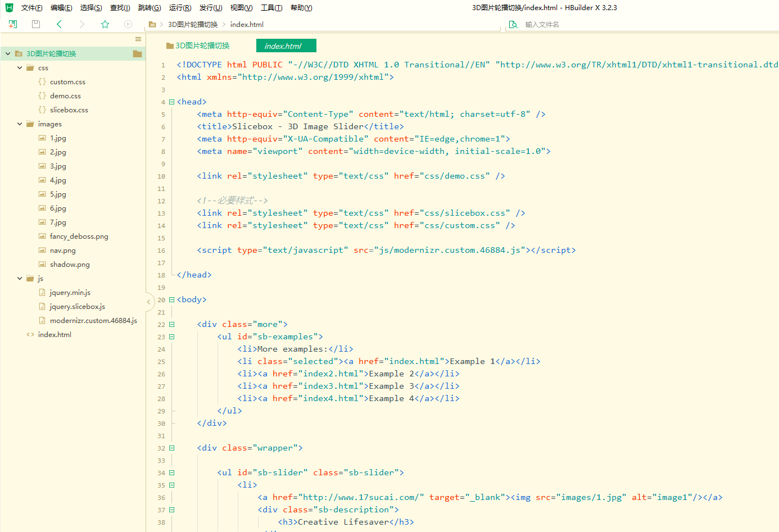The width and height of the screenshot is (779, 532).
Task: Click the breadcrumb folder icon
Action: point(152,25)
